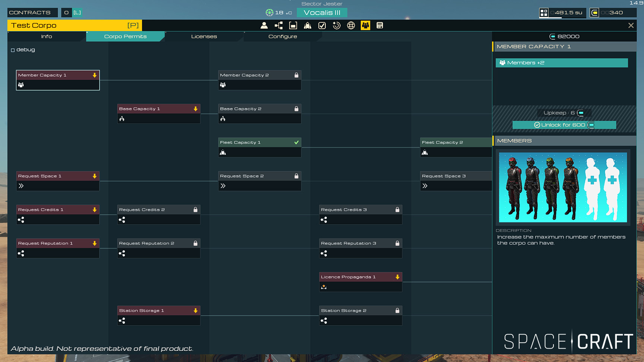Click the checkmark on Fleet Capacity 1
The height and width of the screenshot is (362, 644).
click(297, 142)
